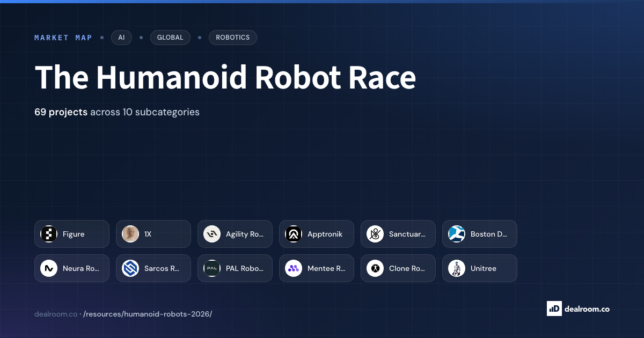Open the 1X company name
The height and width of the screenshot is (338, 644).
148,234
